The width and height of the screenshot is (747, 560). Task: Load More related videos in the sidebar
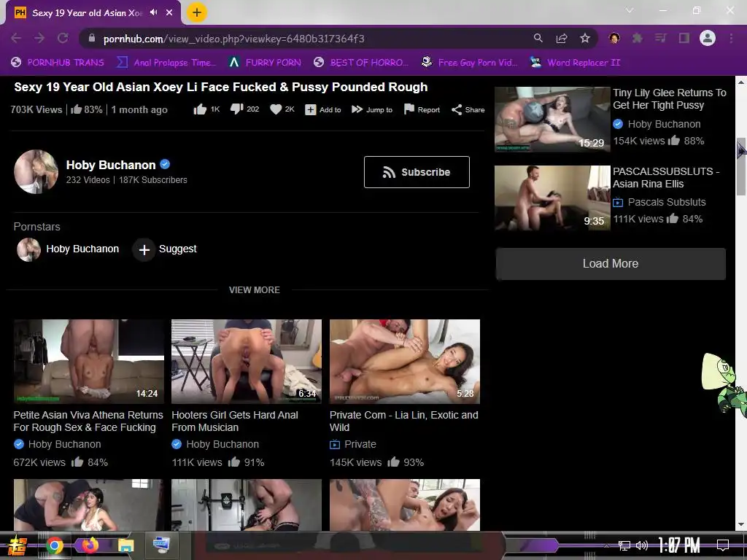coord(611,264)
